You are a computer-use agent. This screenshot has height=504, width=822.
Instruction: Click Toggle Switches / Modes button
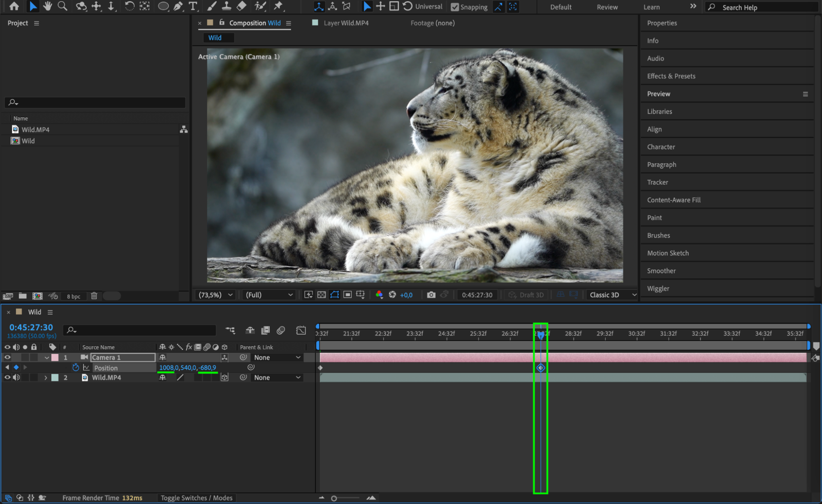coord(197,498)
